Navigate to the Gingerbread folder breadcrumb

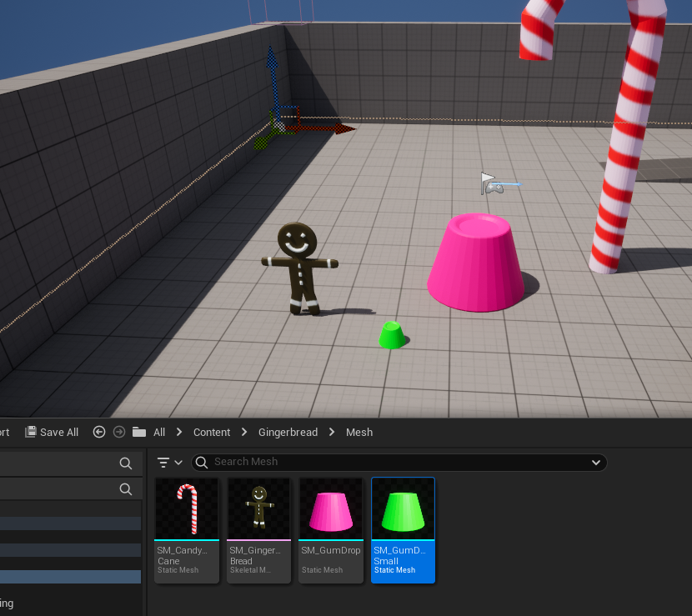(288, 432)
